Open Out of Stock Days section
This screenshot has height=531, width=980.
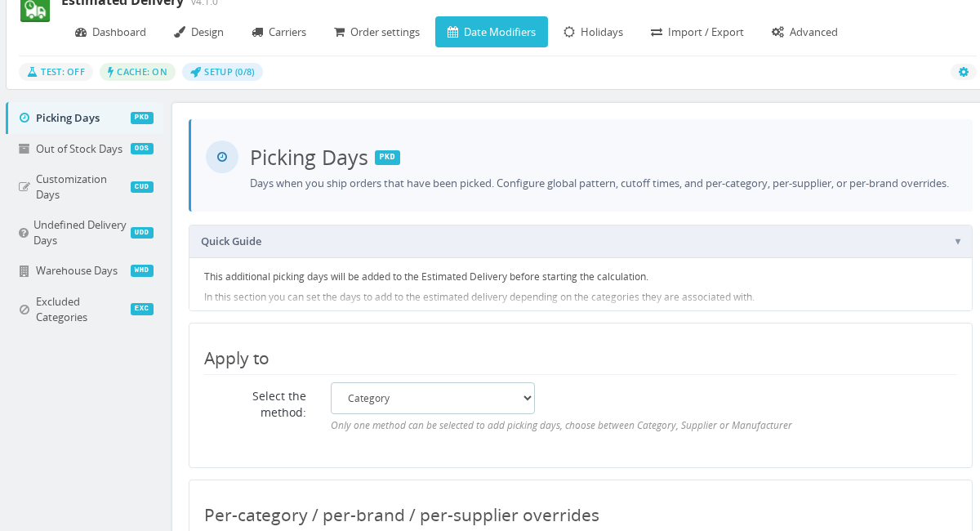(x=85, y=149)
